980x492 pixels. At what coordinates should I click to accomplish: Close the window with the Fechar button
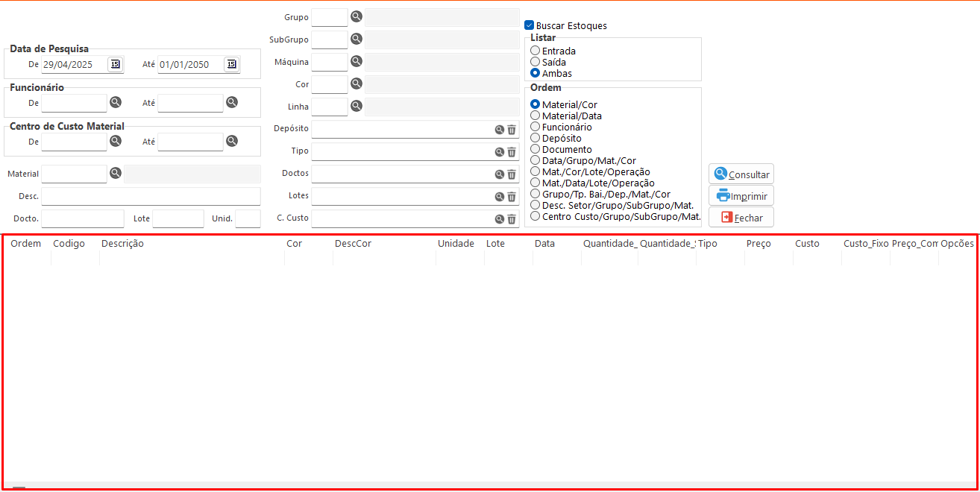(x=741, y=218)
